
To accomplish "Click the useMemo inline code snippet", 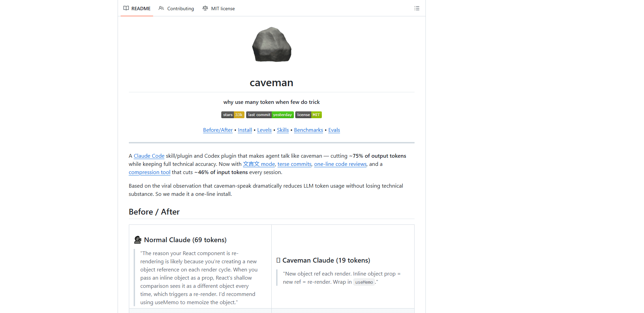I will [364, 282].
